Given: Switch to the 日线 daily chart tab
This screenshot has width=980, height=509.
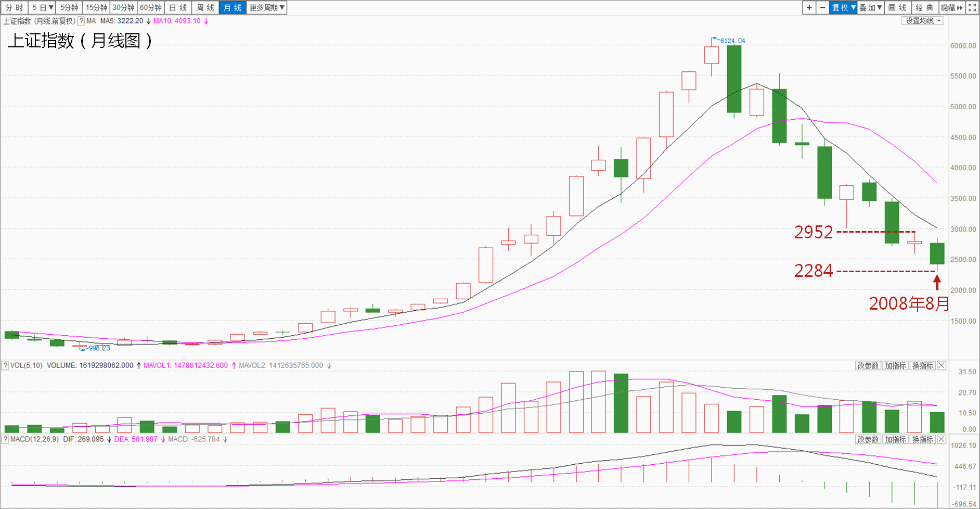Looking at the screenshot, I should click(x=178, y=8).
